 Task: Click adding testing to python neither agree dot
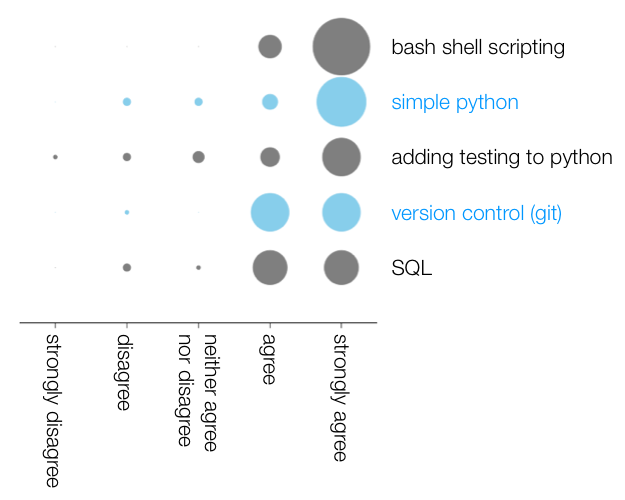click(199, 157)
